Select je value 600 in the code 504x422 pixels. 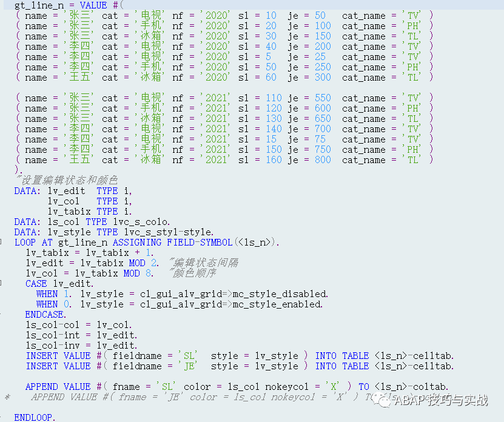(323, 108)
